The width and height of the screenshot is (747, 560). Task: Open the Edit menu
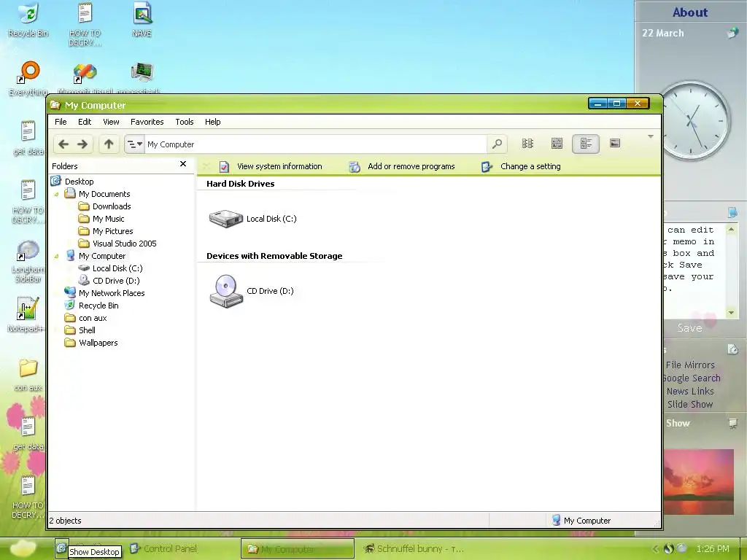pos(85,122)
